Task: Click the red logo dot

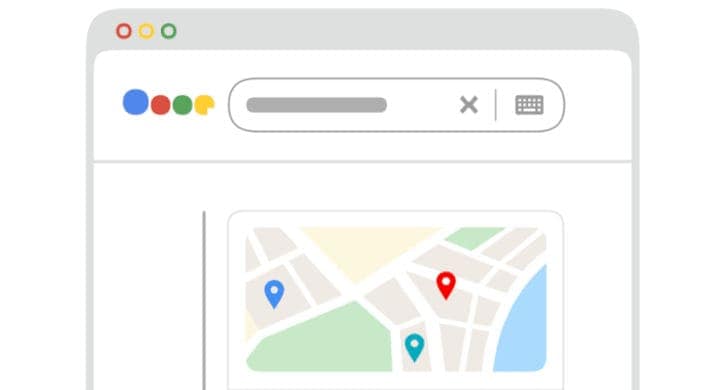Action: tap(160, 105)
